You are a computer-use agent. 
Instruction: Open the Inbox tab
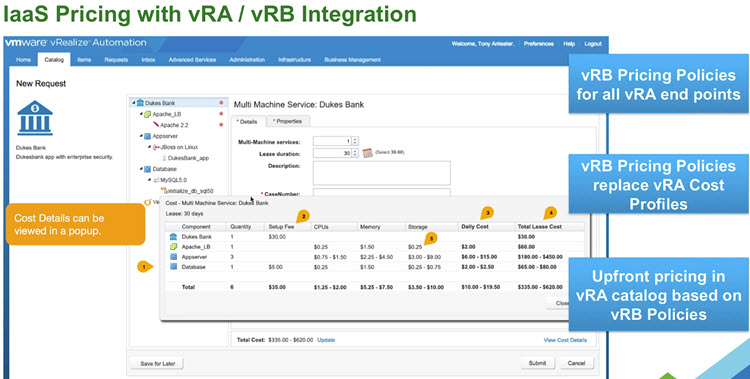(x=148, y=60)
